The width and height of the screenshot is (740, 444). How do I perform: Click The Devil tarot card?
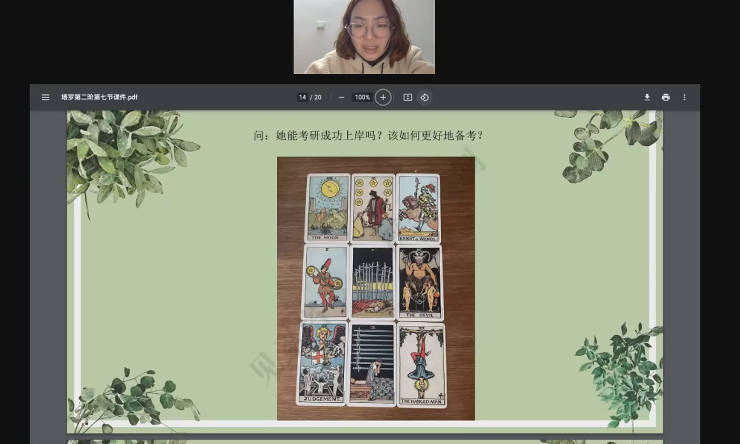click(x=420, y=283)
